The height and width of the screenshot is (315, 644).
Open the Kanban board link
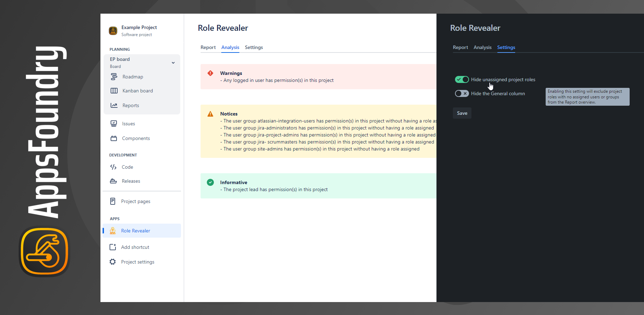coord(138,91)
